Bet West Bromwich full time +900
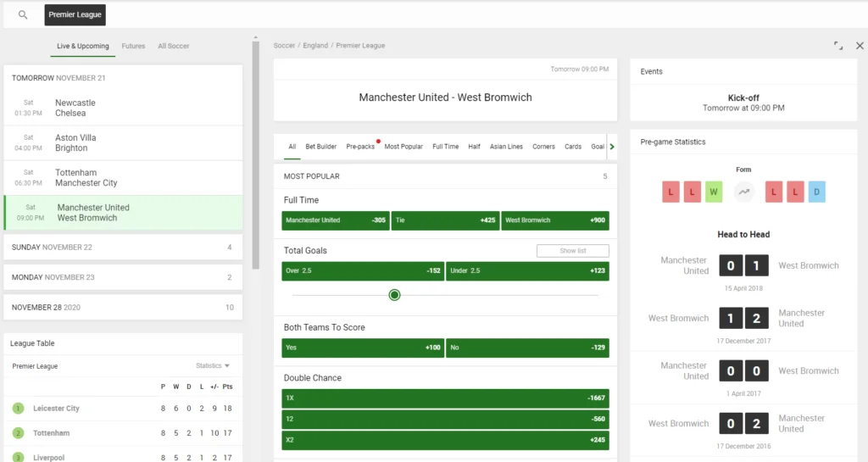The width and height of the screenshot is (868, 462). pyautogui.click(x=555, y=220)
